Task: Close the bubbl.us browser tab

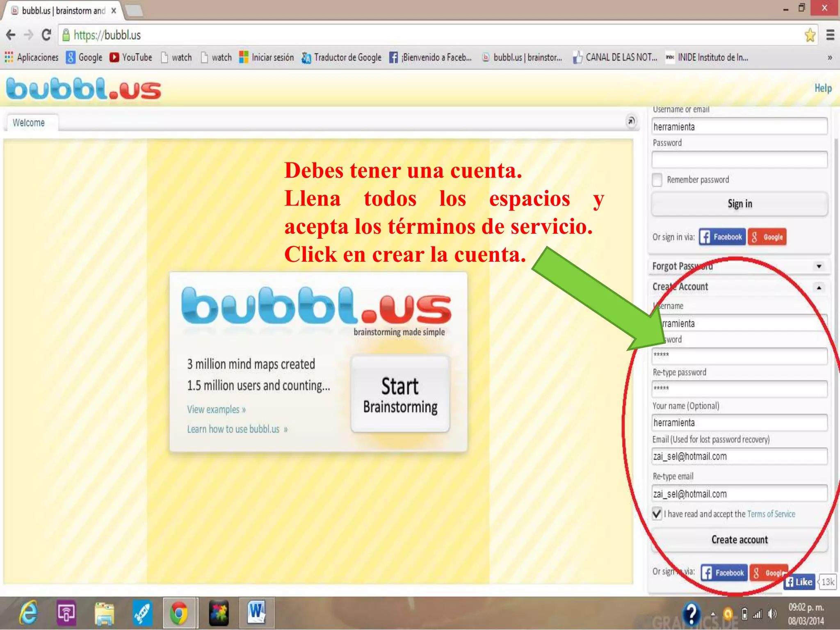Action: 114,11
